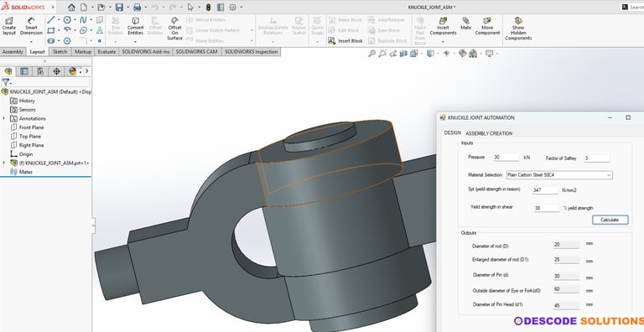Viewport: 644px width, 332px height.
Task: Expand left panel tabs with chevron arrow
Action: [86, 71]
